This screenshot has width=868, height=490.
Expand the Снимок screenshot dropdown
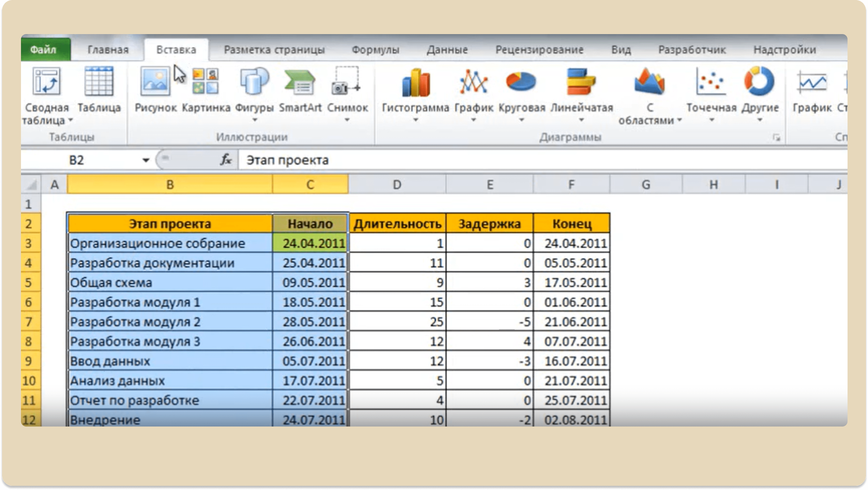tap(347, 120)
